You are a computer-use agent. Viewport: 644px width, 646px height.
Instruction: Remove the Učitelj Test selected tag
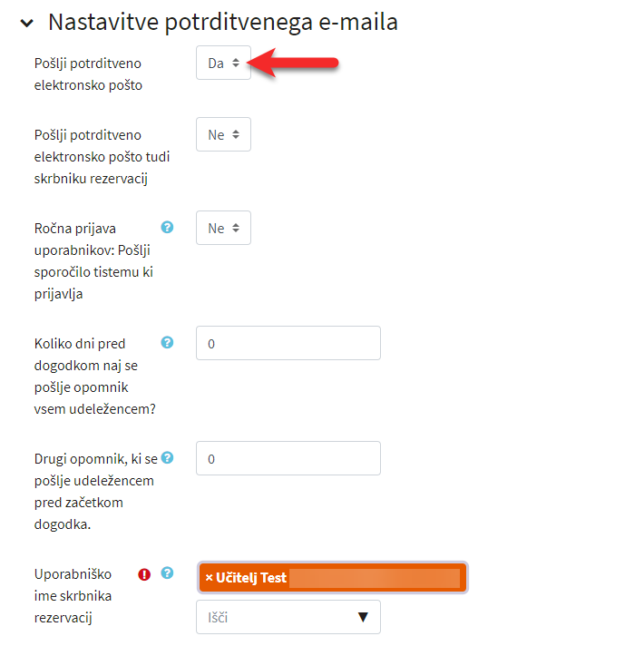click(209, 578)
